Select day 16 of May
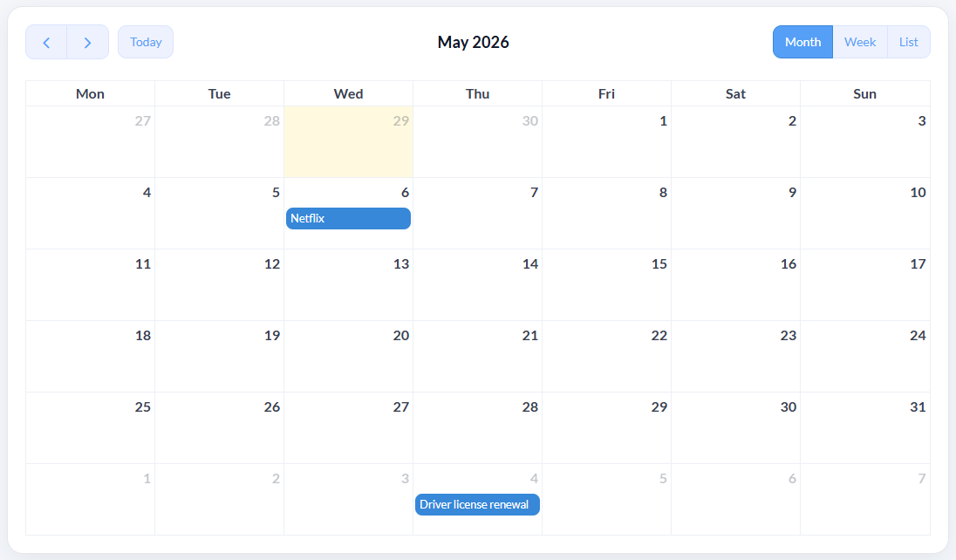The width and height of the screenshot is (956, 560). tap(736, 285)
